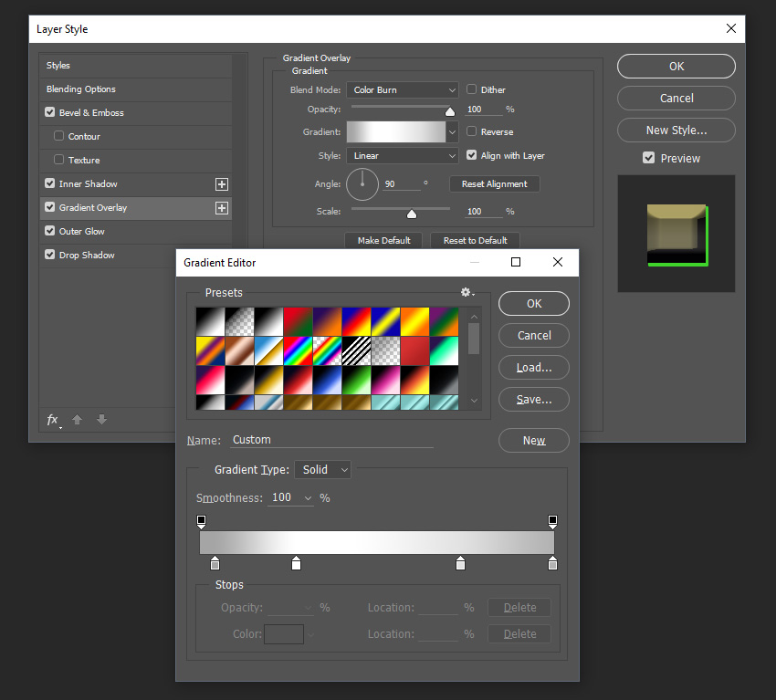Open the fx effects menu icon
The width and height of the screenshot is (776, 700).
coord(54,420)
